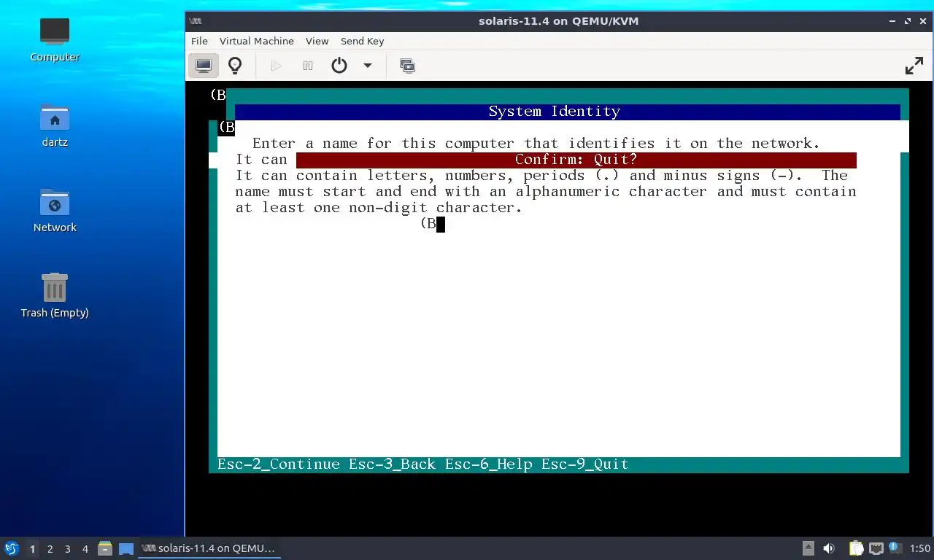Click the virt-manager window menu icon in titlebar
934x560 pixels.
[x=195, y=21]
